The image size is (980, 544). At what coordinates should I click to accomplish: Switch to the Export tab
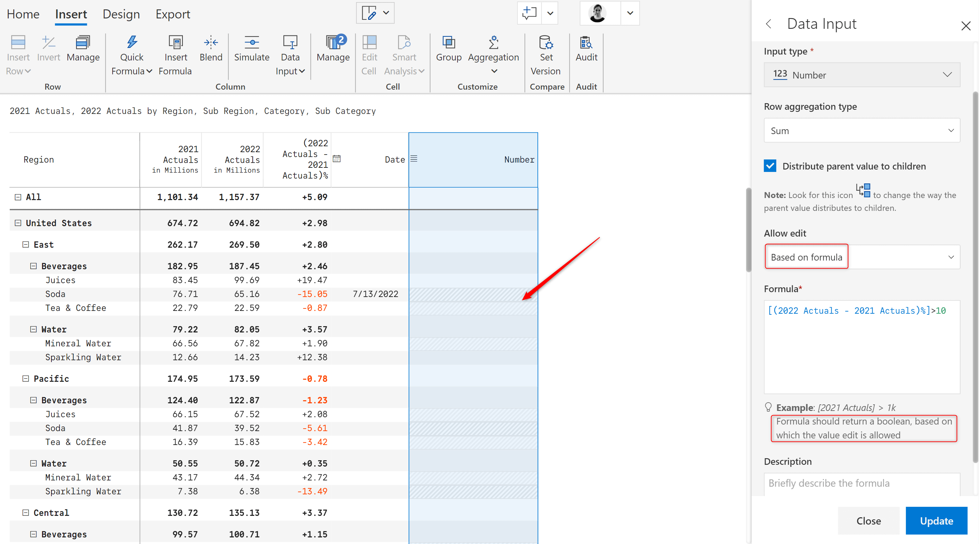pyautogui.click(x=173, y=14)
